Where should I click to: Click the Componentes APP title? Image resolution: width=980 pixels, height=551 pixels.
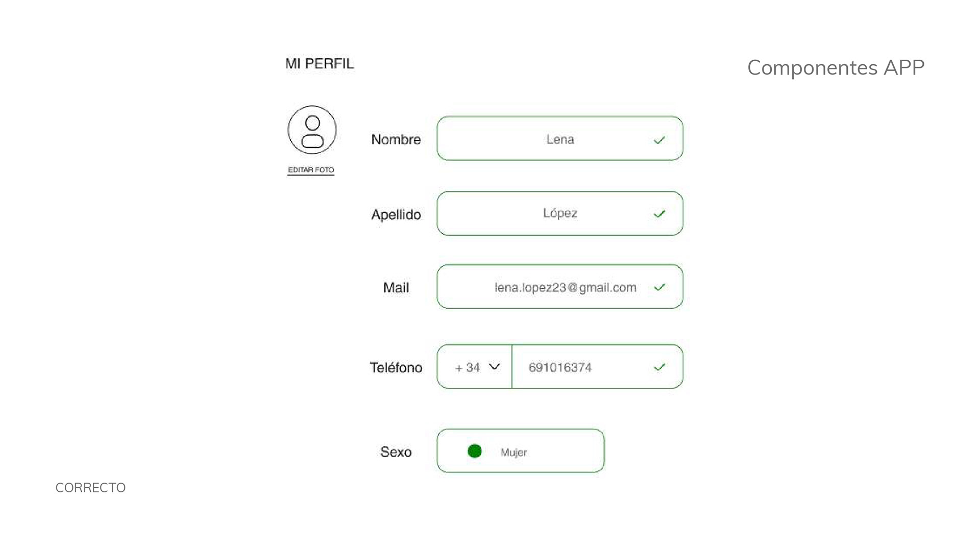point(836,68)
